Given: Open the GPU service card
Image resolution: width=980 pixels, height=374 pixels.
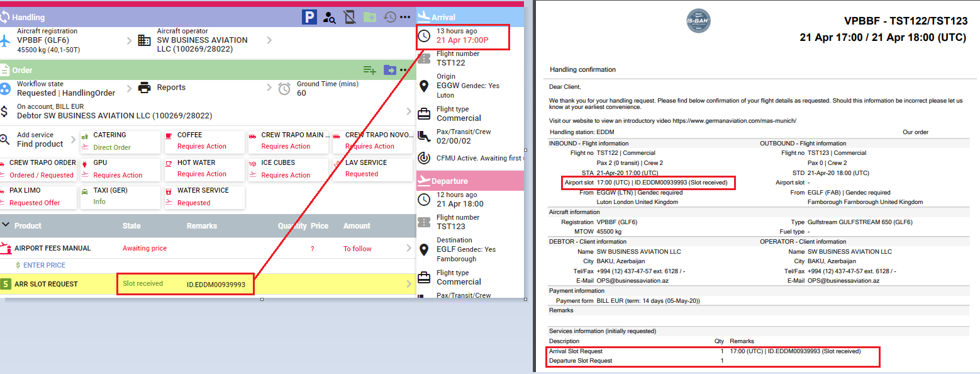Looking at the screenshot, I should tap(120, 169).
